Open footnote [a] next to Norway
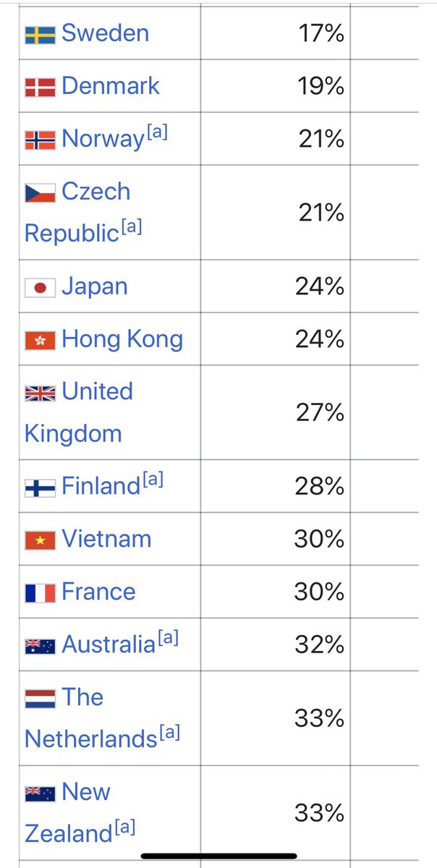 (x=157, y=133)
